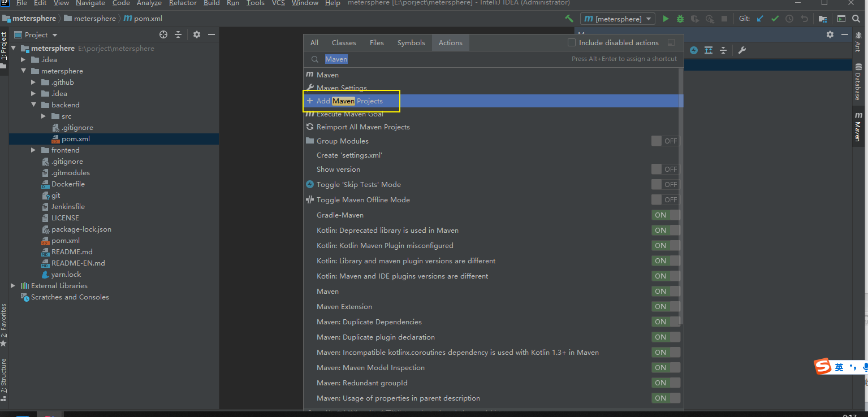Open Git history clock icon

[789, 19]
